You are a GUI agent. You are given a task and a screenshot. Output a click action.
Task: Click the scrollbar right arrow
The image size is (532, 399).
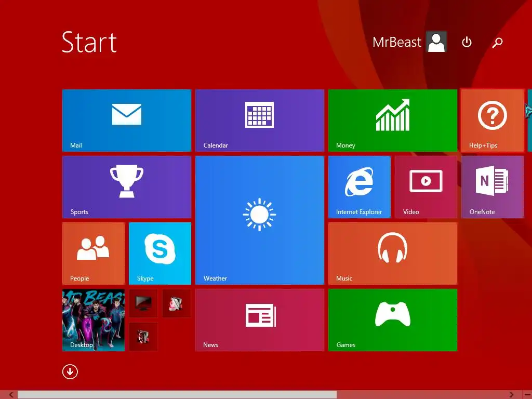511,395
